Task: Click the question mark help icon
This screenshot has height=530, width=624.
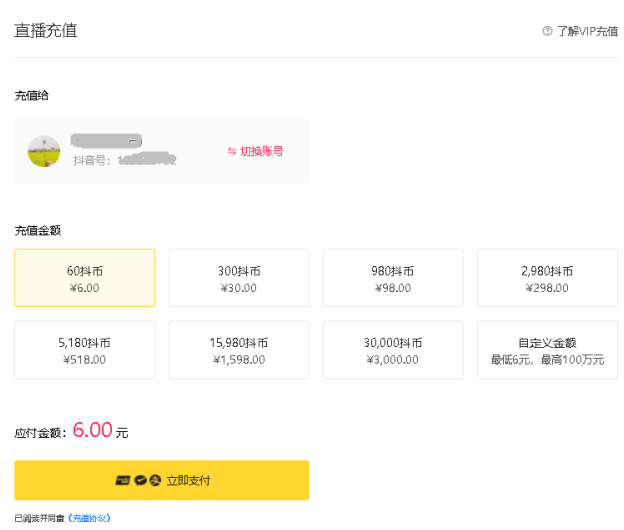Action: 547,31
